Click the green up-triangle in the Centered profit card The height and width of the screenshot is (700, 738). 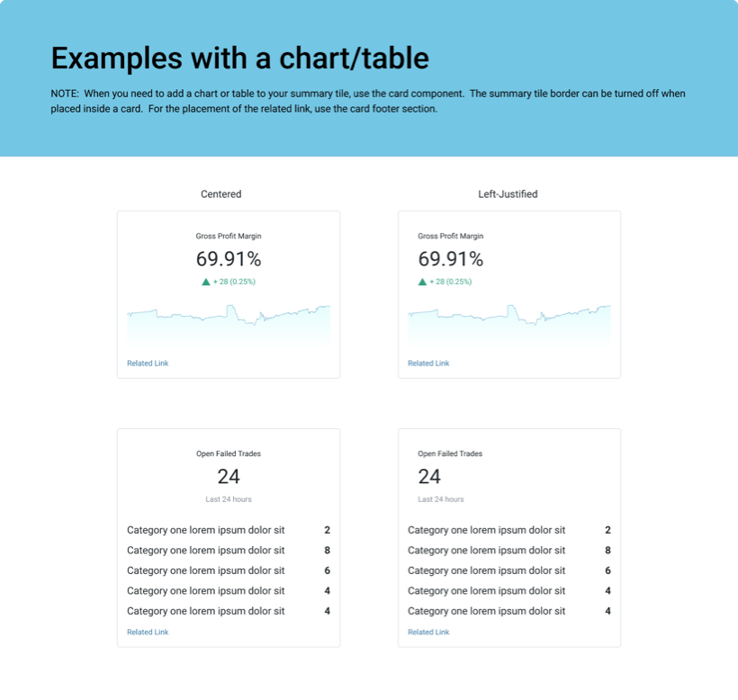pyautogui.click(x=206, y=282)
